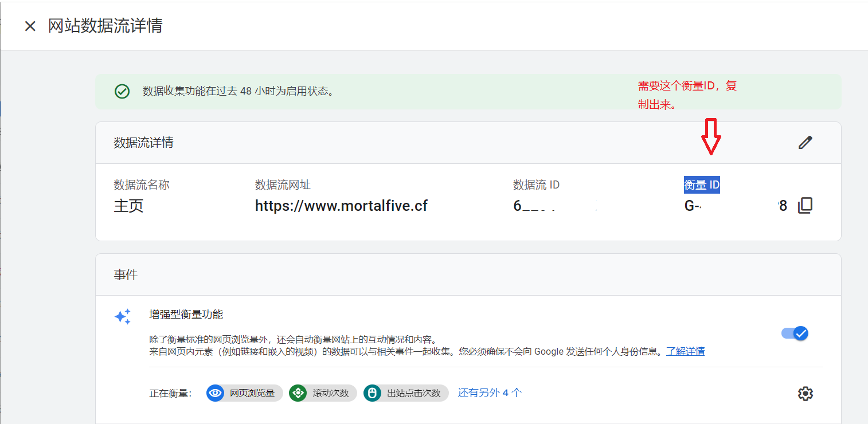Viewport: 868px width, 424px height.
Task: Open enhanced measurement settings gear icon
Action: tap(806, 394)
